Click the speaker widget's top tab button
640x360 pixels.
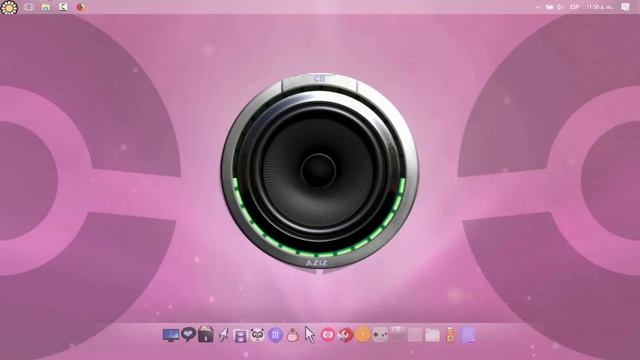point(319,81)
